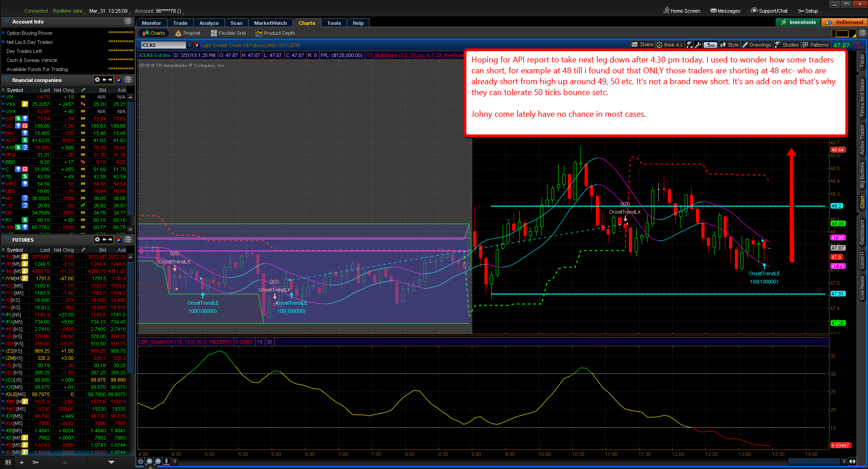This screenshot has width=868, height=469.
Task: Collapse the left sidebar panel
Action: point(8,462)
